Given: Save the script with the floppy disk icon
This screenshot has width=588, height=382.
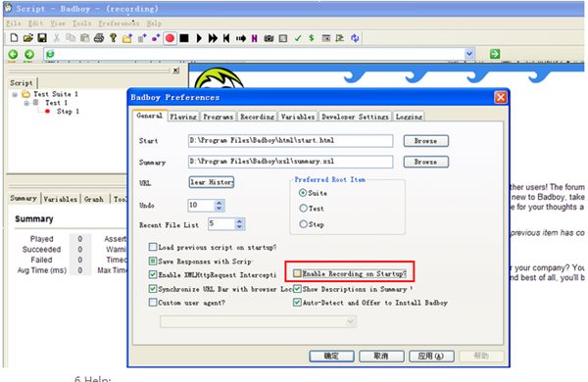Looking at the screenshot, I should tap(42, 38).
